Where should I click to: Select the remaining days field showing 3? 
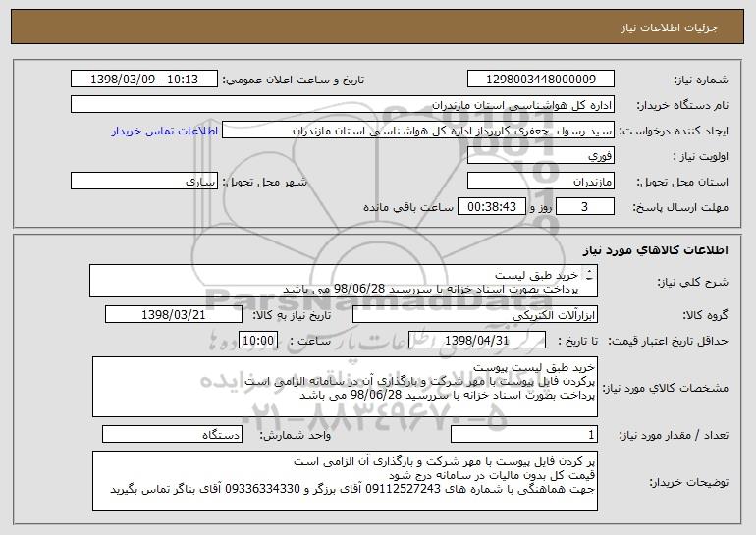point(585,207)
